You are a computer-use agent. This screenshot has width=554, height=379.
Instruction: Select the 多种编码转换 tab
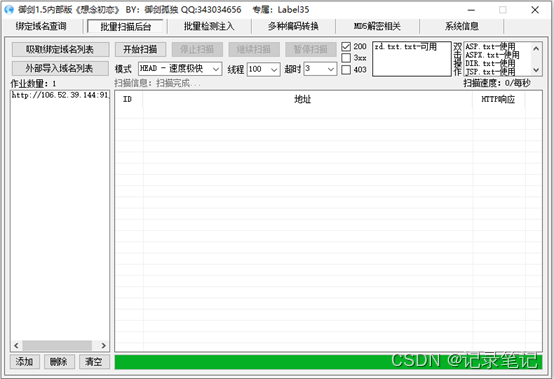point(293,26)
